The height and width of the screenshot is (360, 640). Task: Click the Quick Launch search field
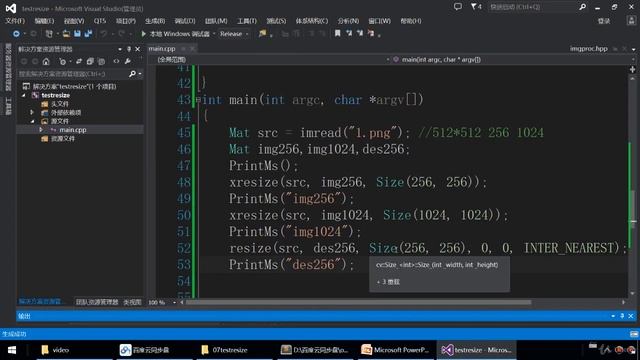531,7
